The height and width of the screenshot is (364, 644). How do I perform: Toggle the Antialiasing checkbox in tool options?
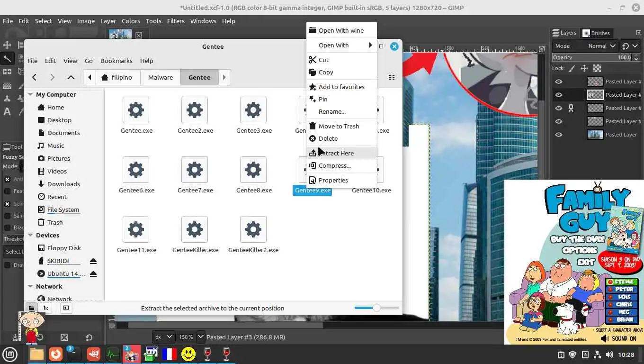click(7, 179)
